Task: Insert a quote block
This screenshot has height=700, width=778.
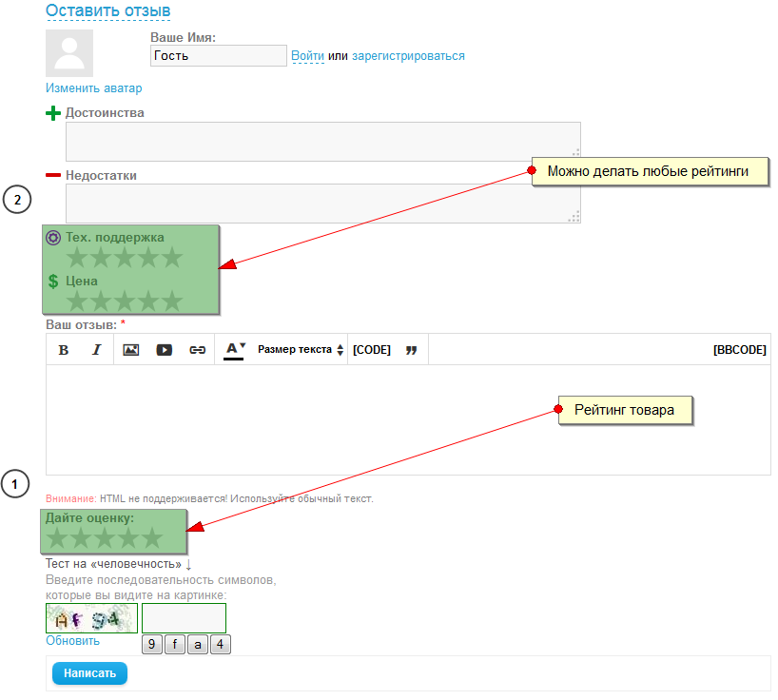Action: point(411,350)
